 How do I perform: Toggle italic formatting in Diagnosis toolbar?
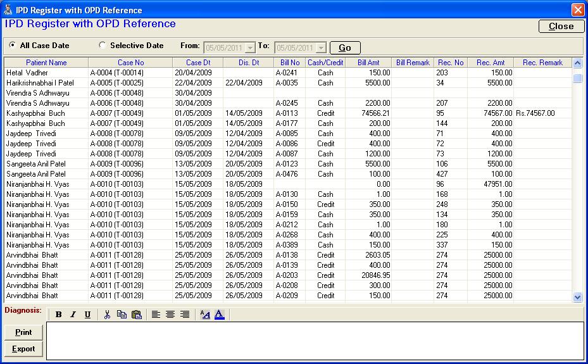click(x=73, y=315)
